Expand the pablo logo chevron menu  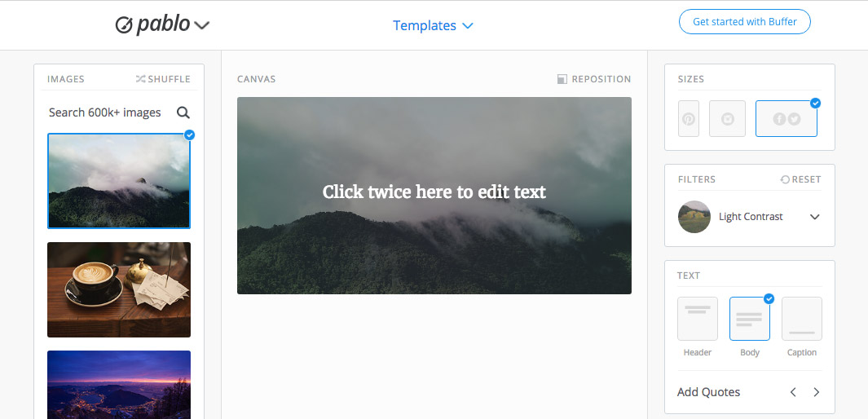202,25
